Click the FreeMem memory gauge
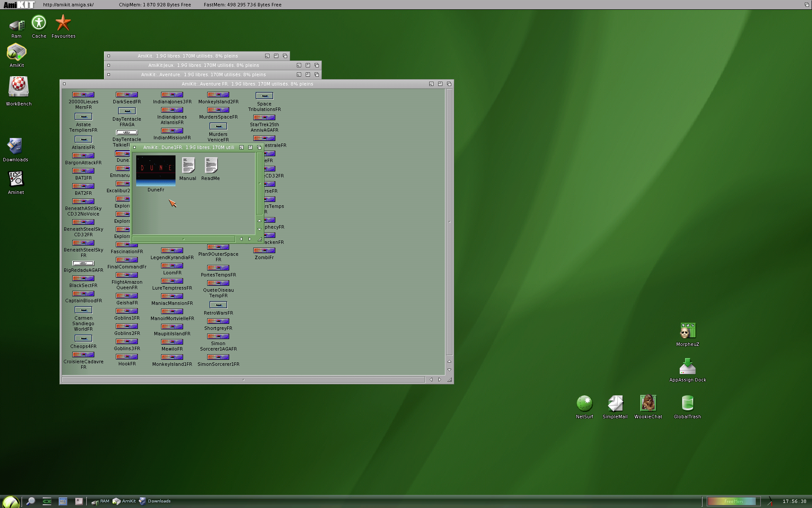The image size is (812, 508). click(733, 501)
